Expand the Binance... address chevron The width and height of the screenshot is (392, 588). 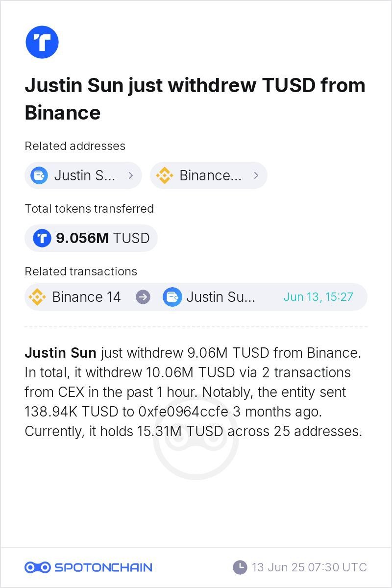tap(256, 175)
